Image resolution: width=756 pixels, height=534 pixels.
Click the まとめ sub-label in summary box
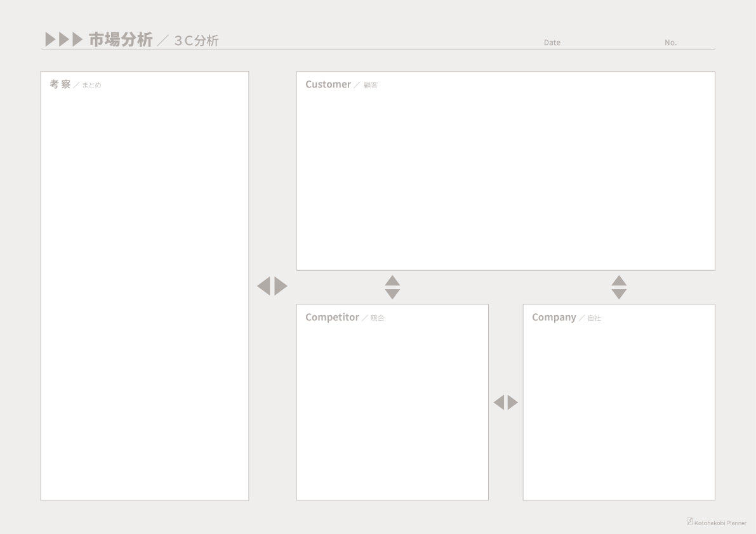click(91, 85)
